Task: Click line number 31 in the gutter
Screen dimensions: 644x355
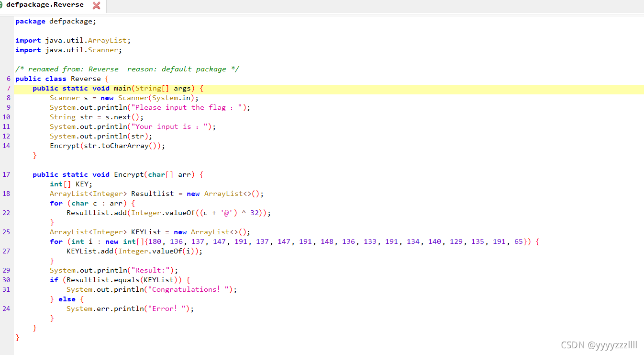Action: (6, 289)
